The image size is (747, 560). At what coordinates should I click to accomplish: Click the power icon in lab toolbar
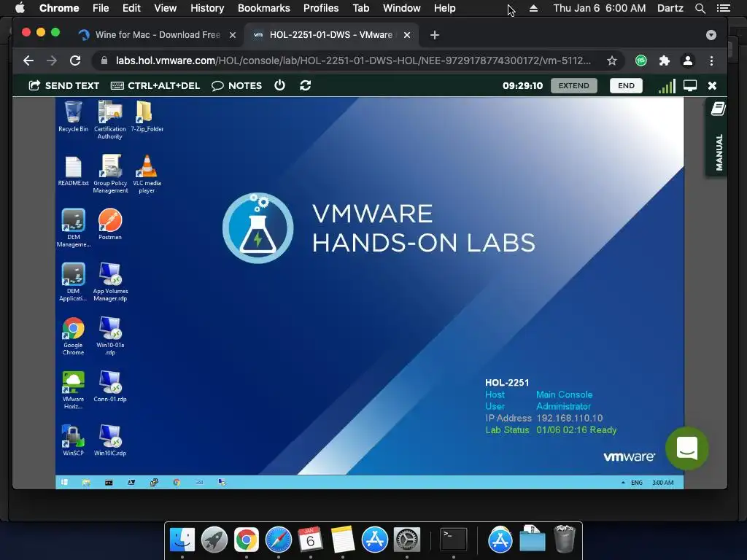click(279, 85)
